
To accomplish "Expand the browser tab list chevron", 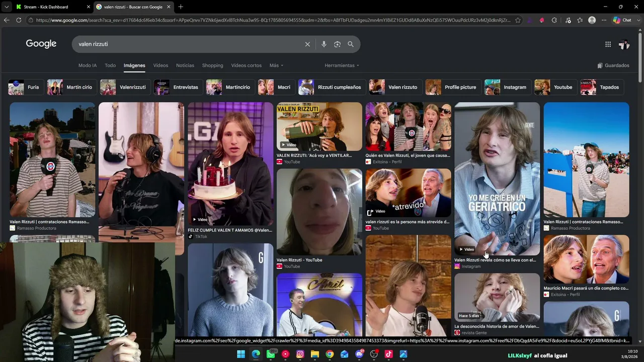I will (x=7, y=7).
